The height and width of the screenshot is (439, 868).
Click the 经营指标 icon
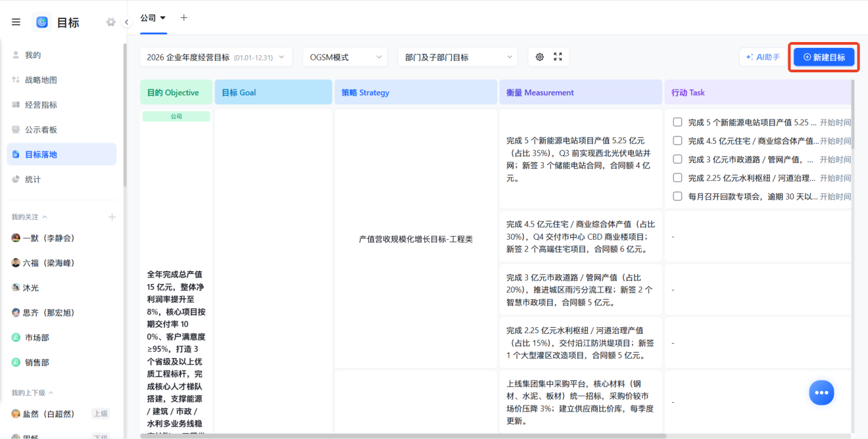(x=16, y=105)
